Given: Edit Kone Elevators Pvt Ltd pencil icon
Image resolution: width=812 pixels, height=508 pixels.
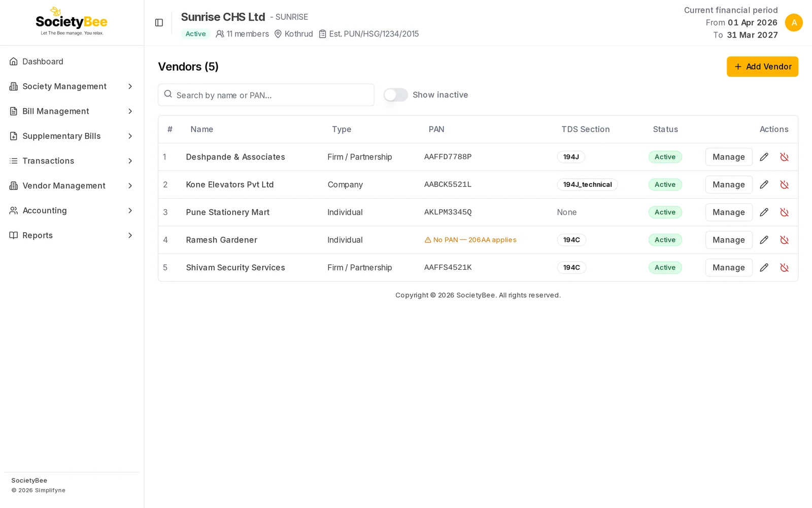Looking at the screenshot, I should (x=764, y=184).
